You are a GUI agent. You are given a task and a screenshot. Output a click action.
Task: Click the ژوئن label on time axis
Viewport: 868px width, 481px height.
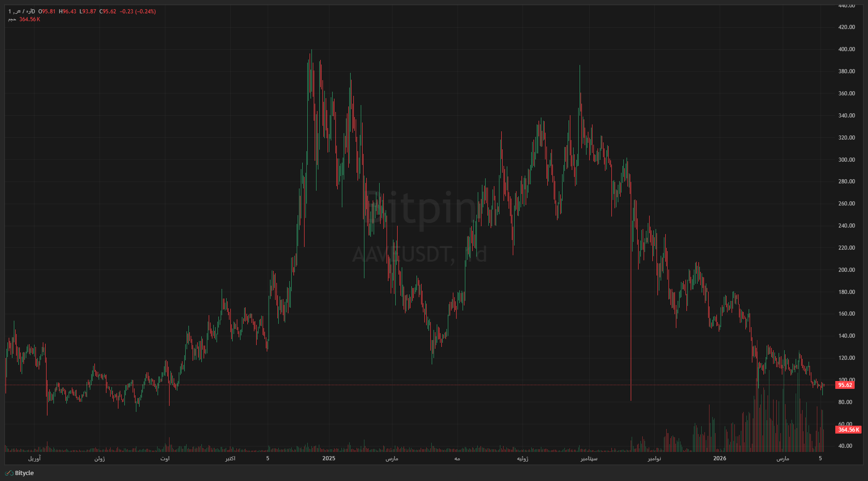[100, 458]
